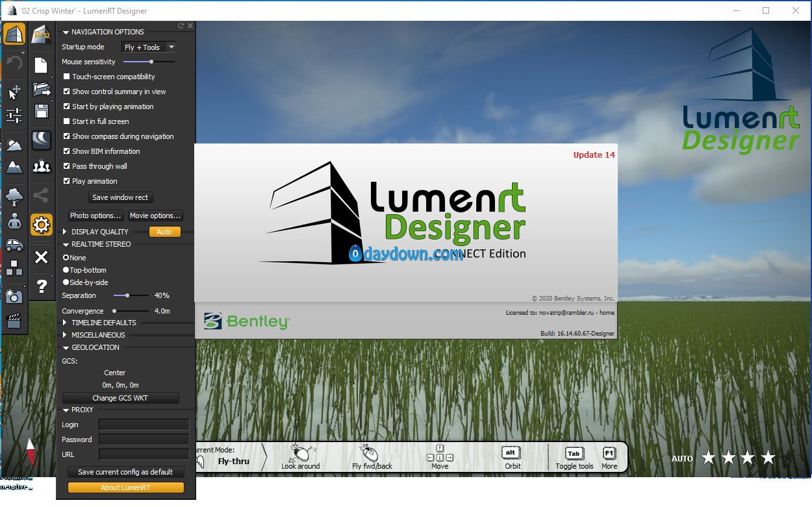The height and width of the screenshot is (507, 812).
Task: Open the adjustment sliders tool
Action: 14,116
